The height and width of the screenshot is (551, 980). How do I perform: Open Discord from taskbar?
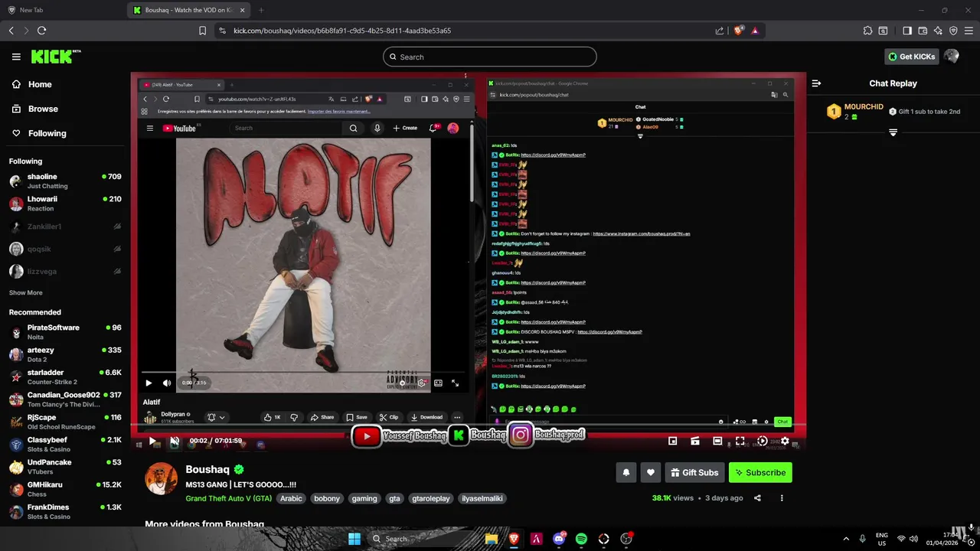(x=559, y=539)
